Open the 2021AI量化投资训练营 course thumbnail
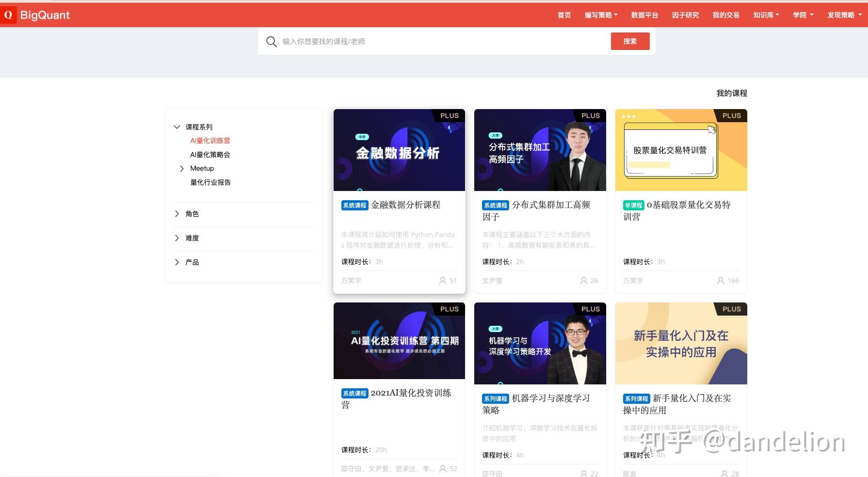868x477 pixels. (399, 341)
